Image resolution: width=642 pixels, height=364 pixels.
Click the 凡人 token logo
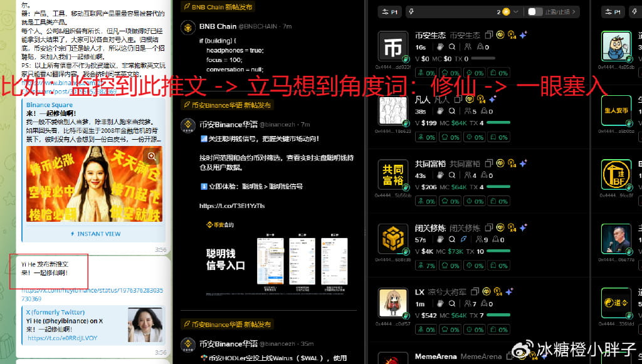point(393,111)
